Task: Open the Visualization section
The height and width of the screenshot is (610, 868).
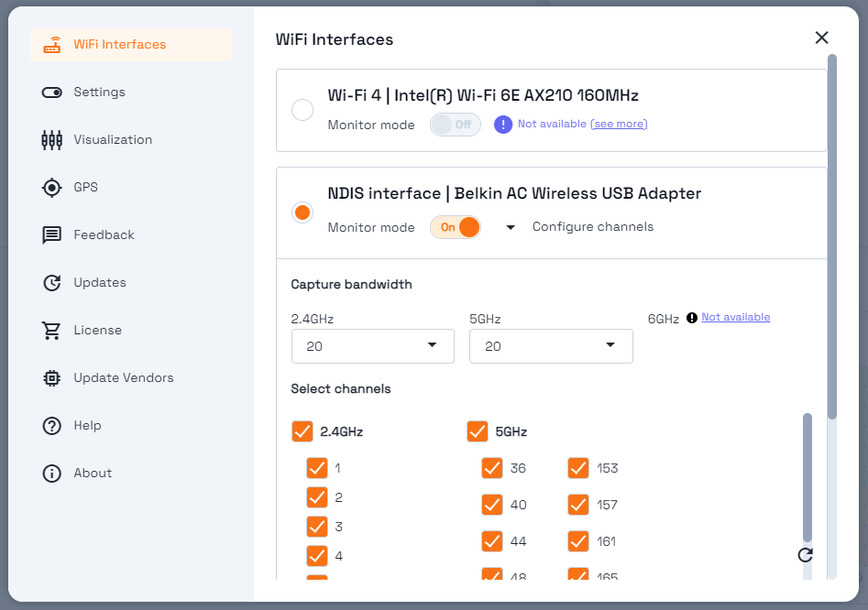Action: (131, 140)
